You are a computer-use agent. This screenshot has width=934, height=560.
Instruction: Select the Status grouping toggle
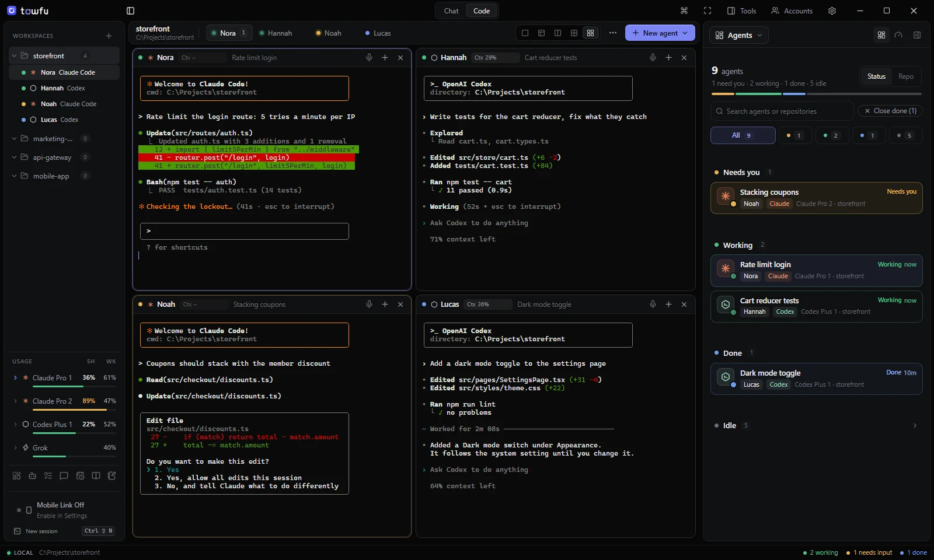pos(876,76)
